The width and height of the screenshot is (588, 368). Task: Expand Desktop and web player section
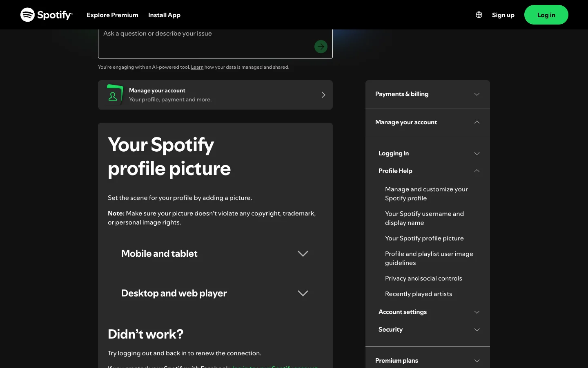[215, 293]
